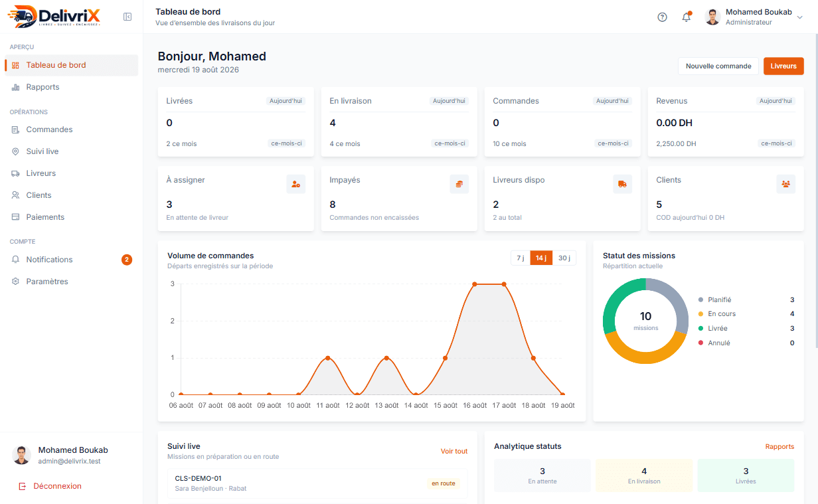Viewport: 818px width, 504px height.
Task: Open the Rapports link in Analytique statuts
Action: (x=779, y=447)
